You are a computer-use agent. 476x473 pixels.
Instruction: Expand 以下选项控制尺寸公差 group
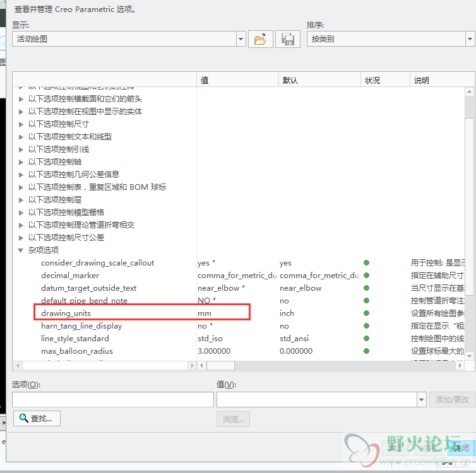pos(21,238)
